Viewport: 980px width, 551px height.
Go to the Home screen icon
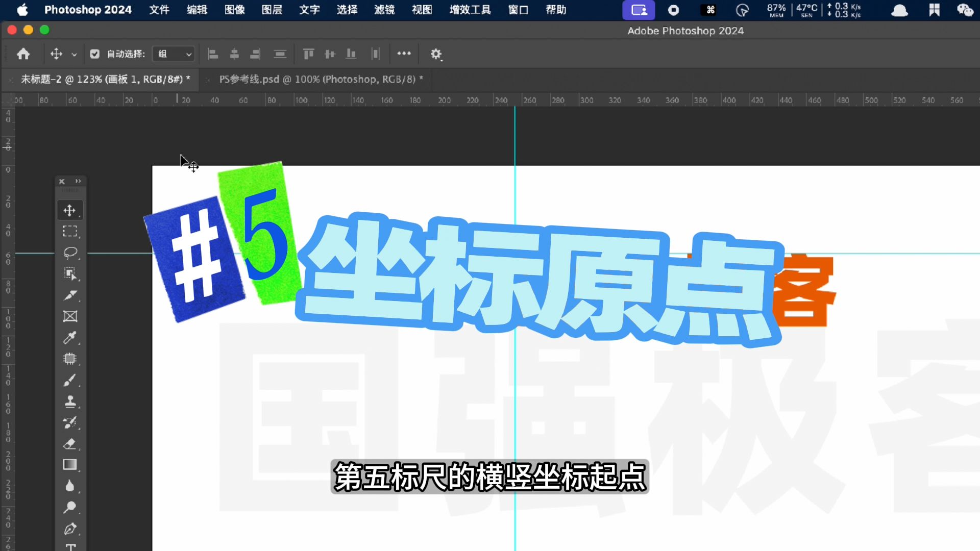(23, 54)
